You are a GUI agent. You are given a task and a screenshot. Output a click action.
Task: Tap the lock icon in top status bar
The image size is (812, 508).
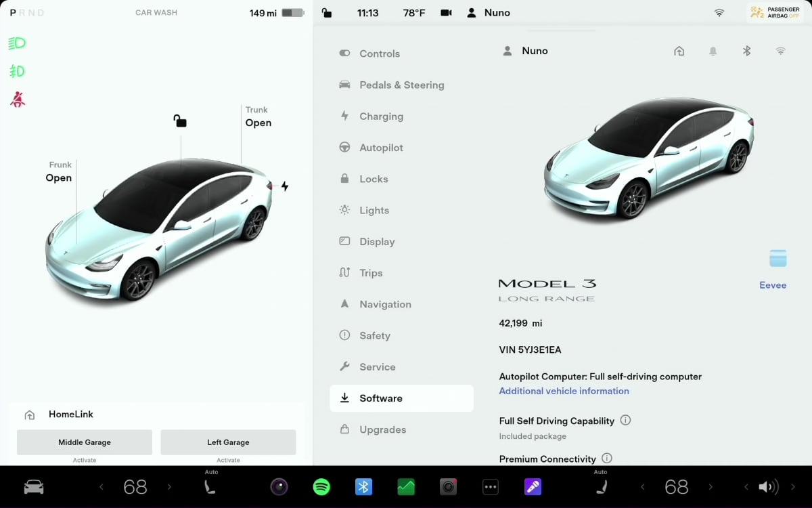(327, 12)
